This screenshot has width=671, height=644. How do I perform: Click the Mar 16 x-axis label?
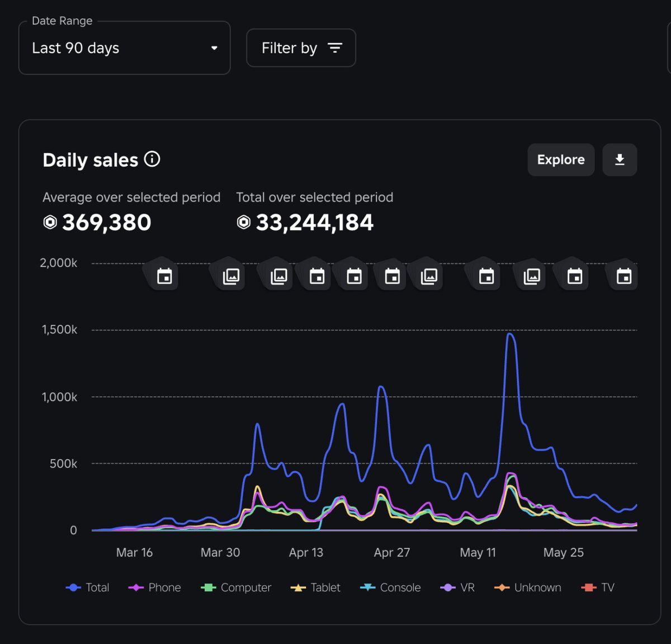click(x=134, y=553)
